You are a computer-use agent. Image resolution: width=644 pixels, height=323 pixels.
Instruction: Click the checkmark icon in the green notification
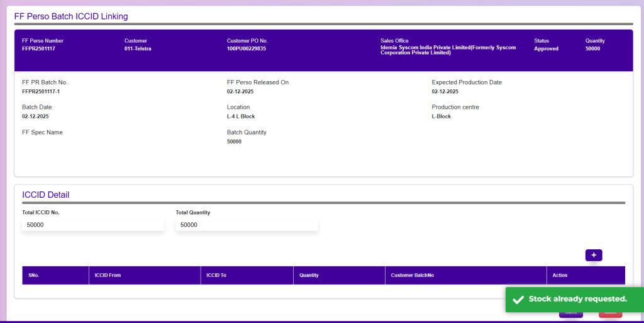[518, 300]
